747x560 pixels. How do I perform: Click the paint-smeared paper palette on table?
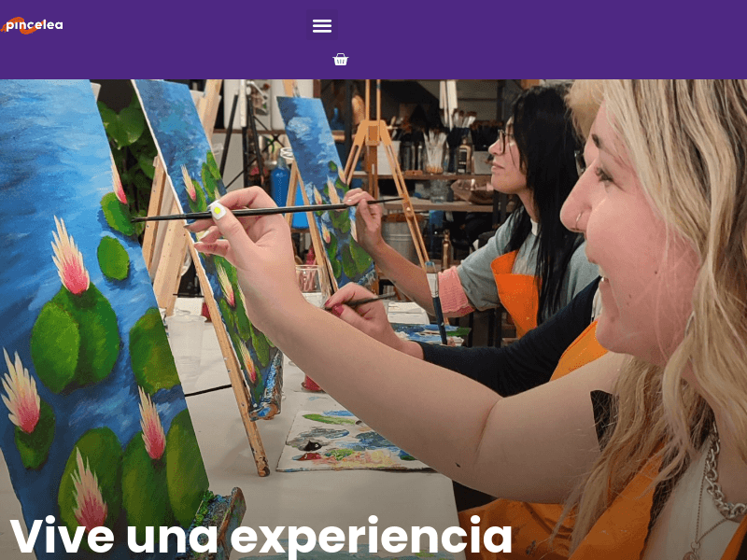(347, 441)
